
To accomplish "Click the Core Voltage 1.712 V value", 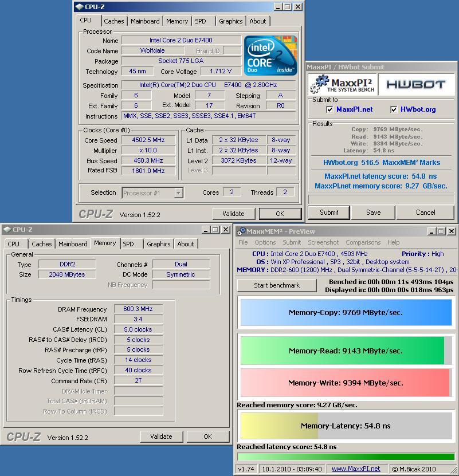I will click(221, 71).
